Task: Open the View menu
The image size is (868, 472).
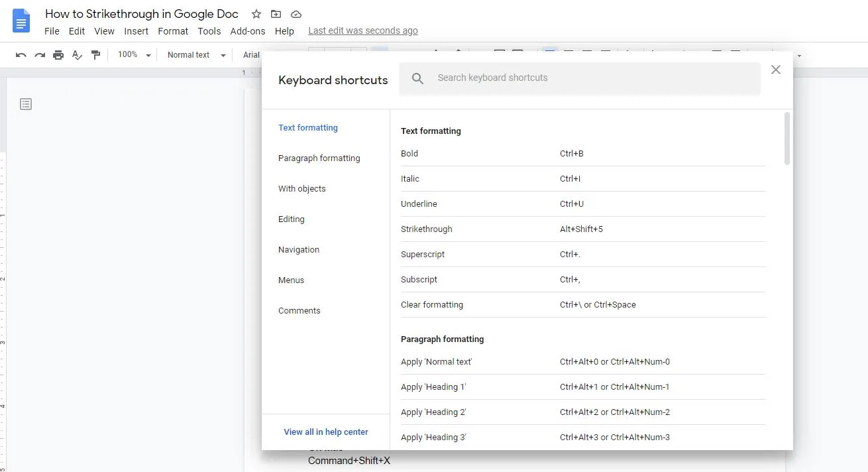Action: coord(105,31)
